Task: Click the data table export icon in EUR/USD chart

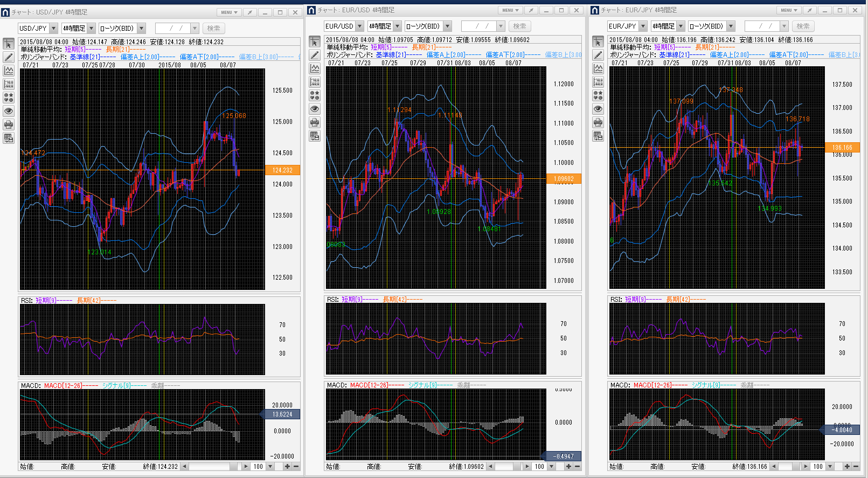Action: point(315,136)
